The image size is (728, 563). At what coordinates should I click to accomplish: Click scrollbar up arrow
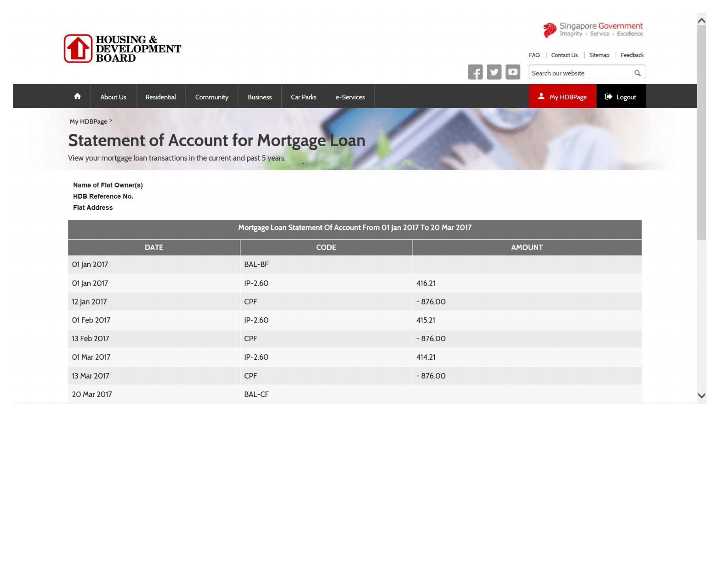[x=701, y=21]
